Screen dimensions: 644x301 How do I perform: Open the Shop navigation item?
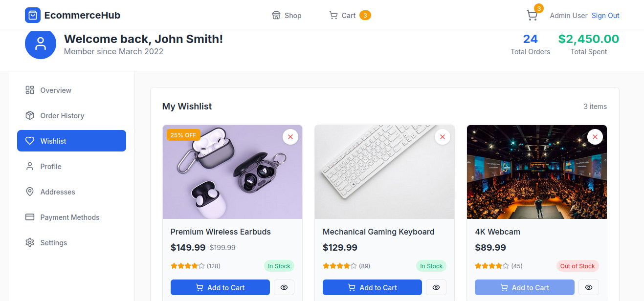287,16
